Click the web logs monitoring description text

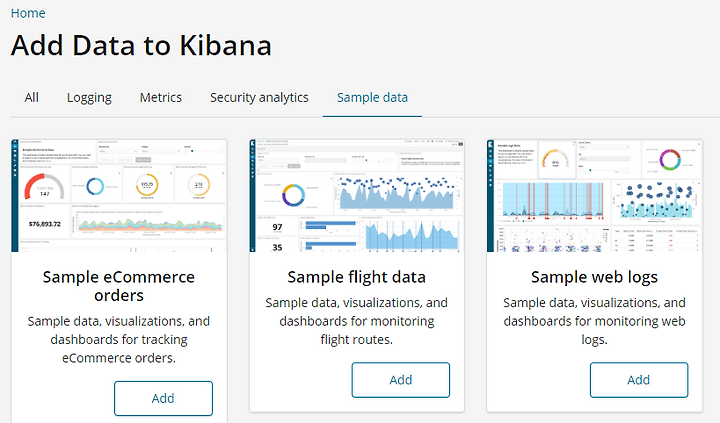pyautogui.click(x=595, y=321)
